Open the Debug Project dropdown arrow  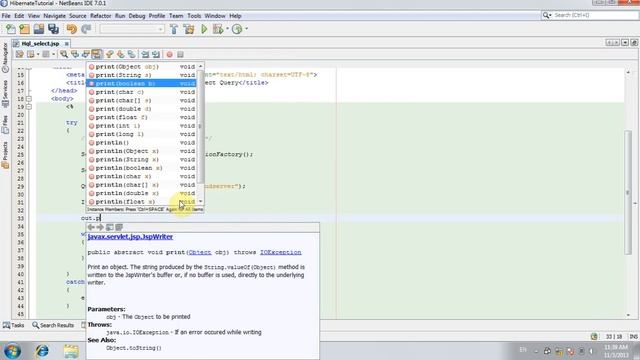point(227,29)
